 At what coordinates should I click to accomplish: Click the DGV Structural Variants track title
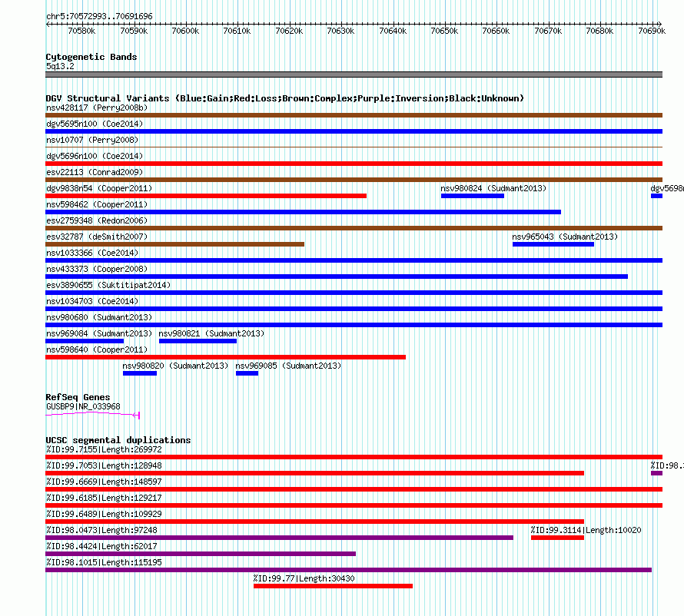[285, 98]
